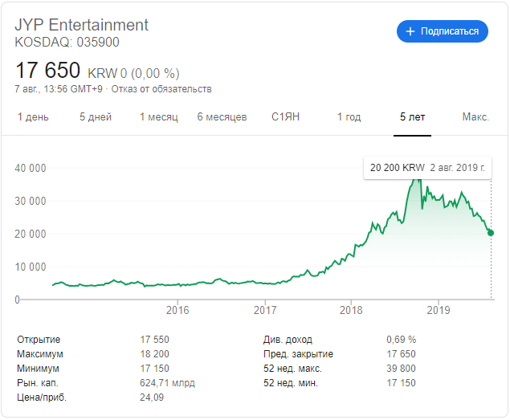Click the KOSDAQ: 035900 ticker text
510x420 pixels.
point(67,42)
